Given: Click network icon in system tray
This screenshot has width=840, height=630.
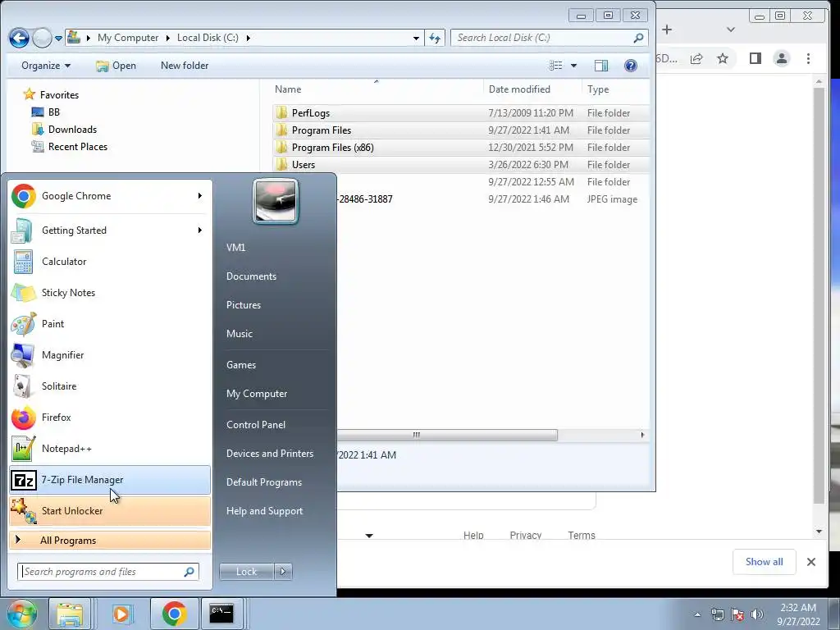Looking at the screenshot, I should tap(717, 614).
